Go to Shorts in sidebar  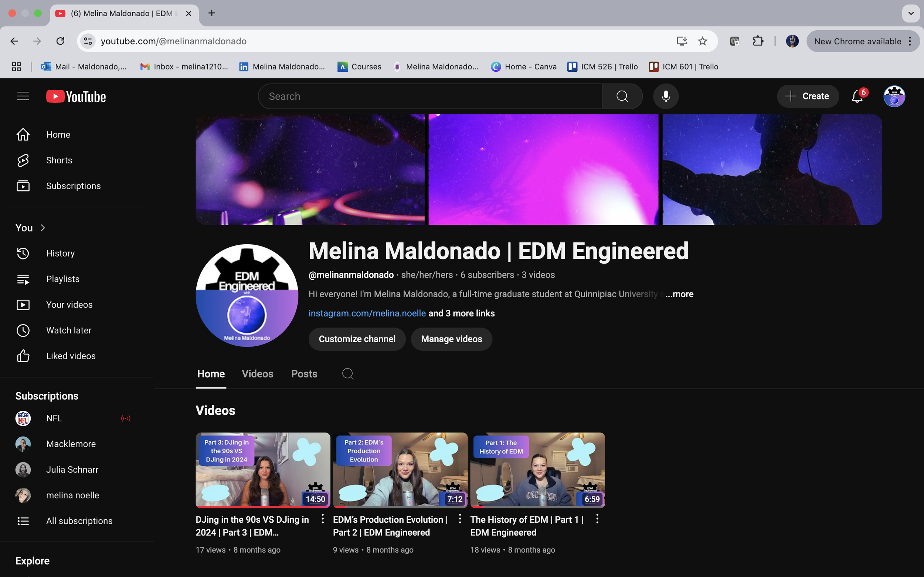point(59,160)
